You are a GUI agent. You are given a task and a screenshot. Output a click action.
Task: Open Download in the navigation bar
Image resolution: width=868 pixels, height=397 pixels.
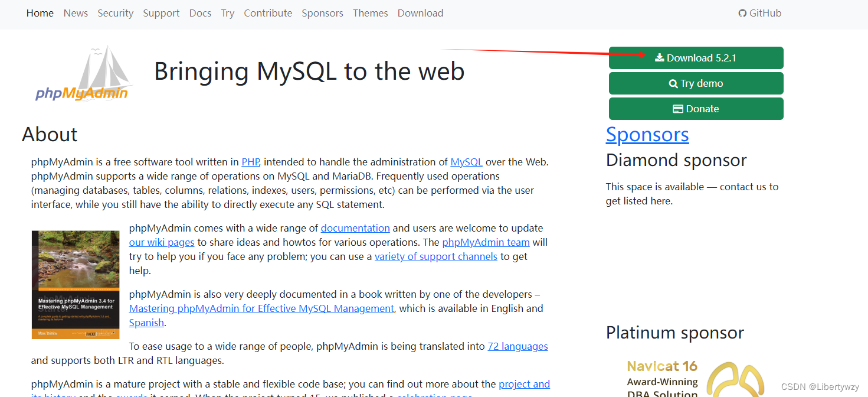(x=420, y=13)
